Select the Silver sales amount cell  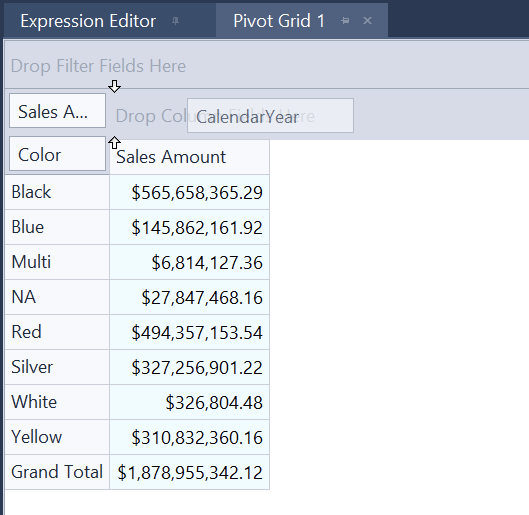click(189, 367)
